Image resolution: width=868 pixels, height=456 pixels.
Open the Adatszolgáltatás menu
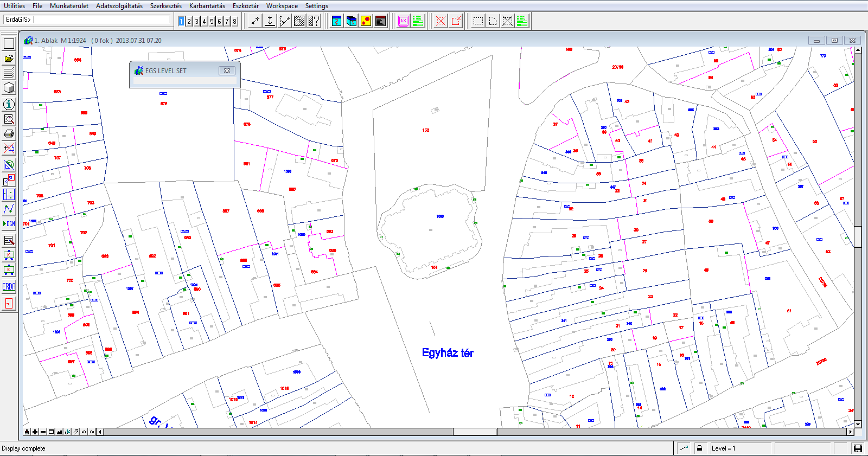click(119, 6)
